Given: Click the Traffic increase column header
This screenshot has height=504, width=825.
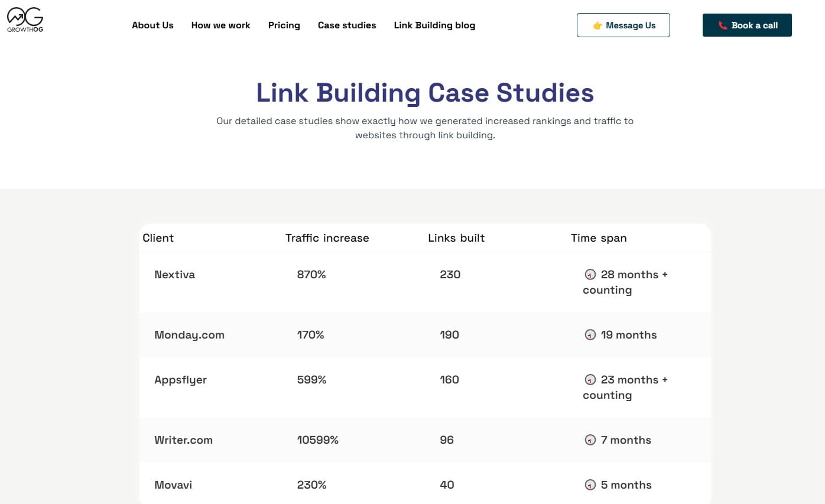Looking at the screenshot, I should [327, 238].
